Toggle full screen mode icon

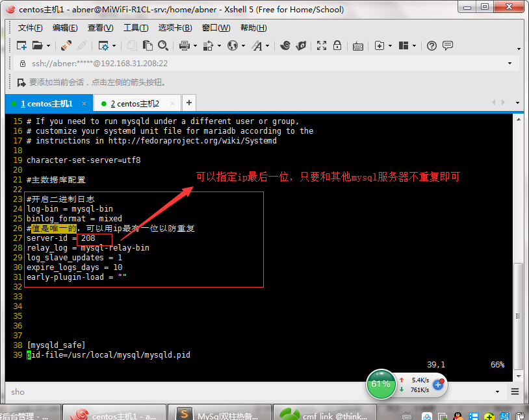pos(322,45)
